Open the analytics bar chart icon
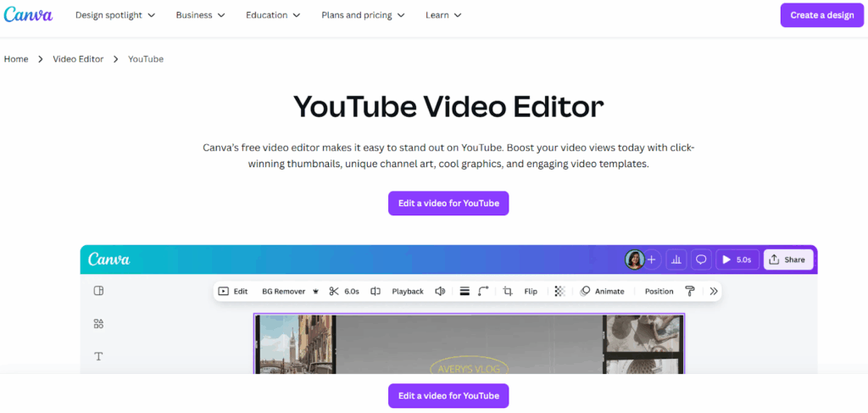The height and width of the screenshot is (413, 868). tap(676, 260)
